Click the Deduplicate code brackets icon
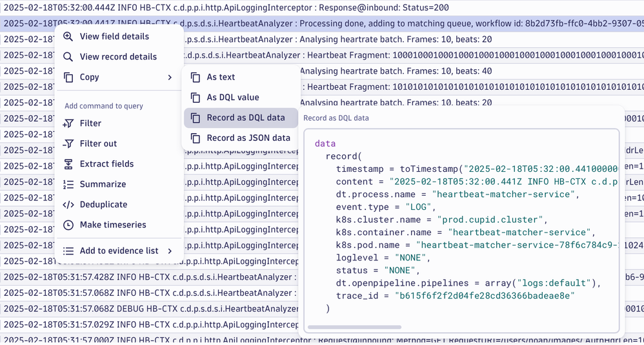Viewport: 644px width, 345px height. click(68, 205)
